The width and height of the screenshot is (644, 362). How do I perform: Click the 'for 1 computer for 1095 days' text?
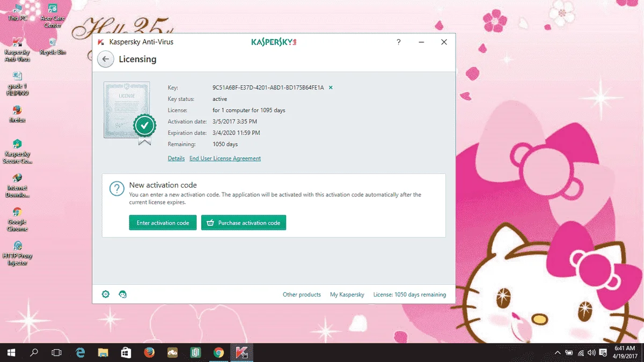249,110
